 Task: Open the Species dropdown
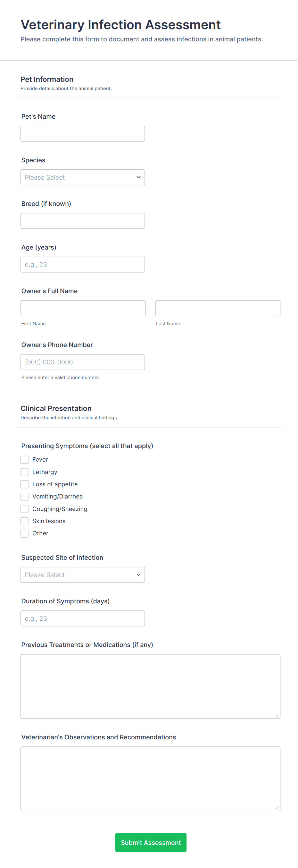click(x=82, y=177)
